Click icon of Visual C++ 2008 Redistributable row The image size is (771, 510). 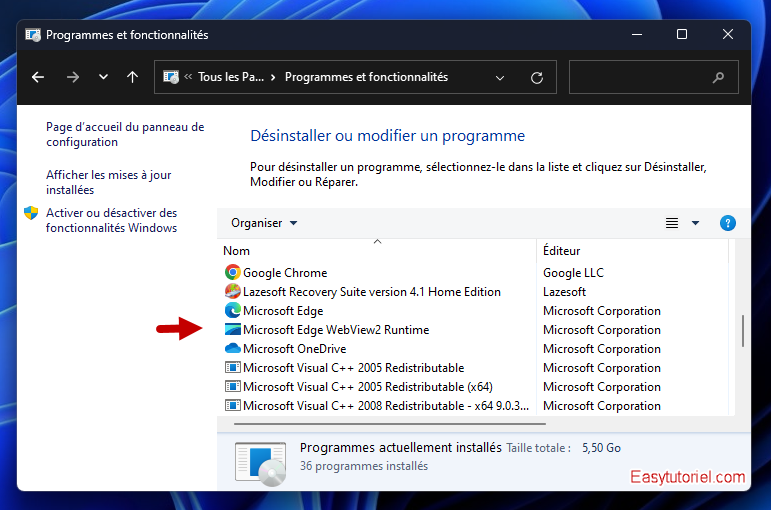click(x=233, y=405)
